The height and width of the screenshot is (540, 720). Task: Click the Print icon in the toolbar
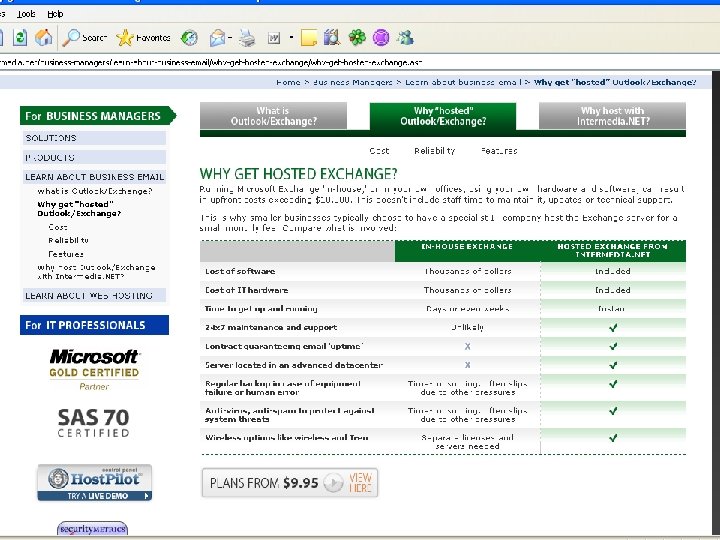tap(247, 38)
